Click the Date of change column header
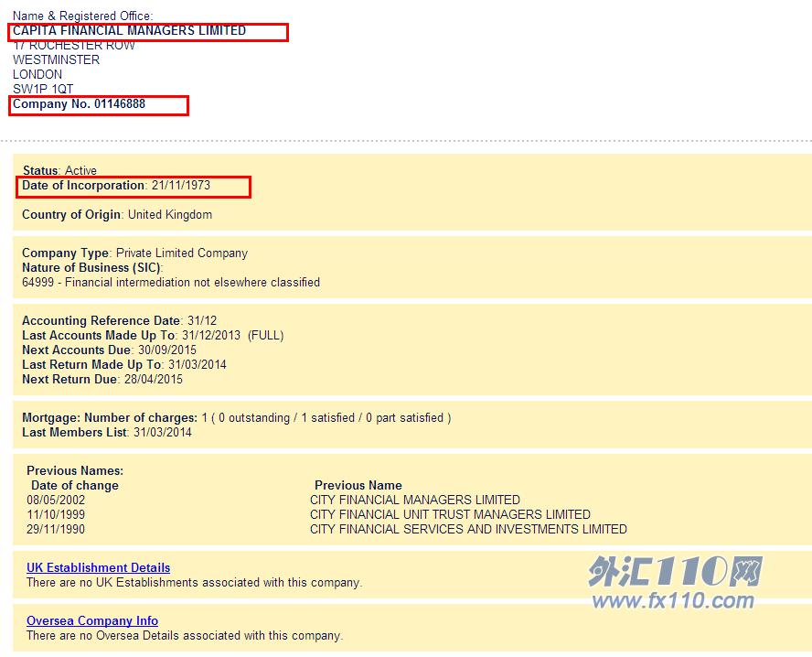 tap(75, 486)
